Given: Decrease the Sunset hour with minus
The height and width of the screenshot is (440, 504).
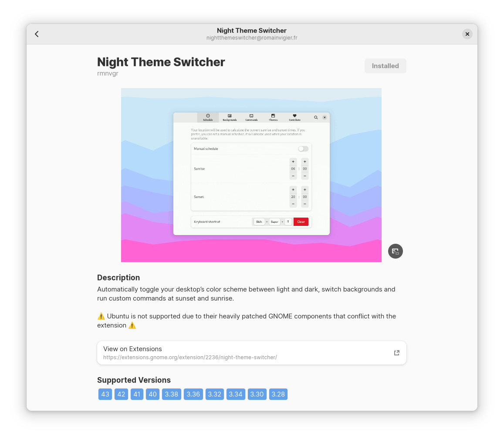Looking at the screenshot, I should (293, 204).
